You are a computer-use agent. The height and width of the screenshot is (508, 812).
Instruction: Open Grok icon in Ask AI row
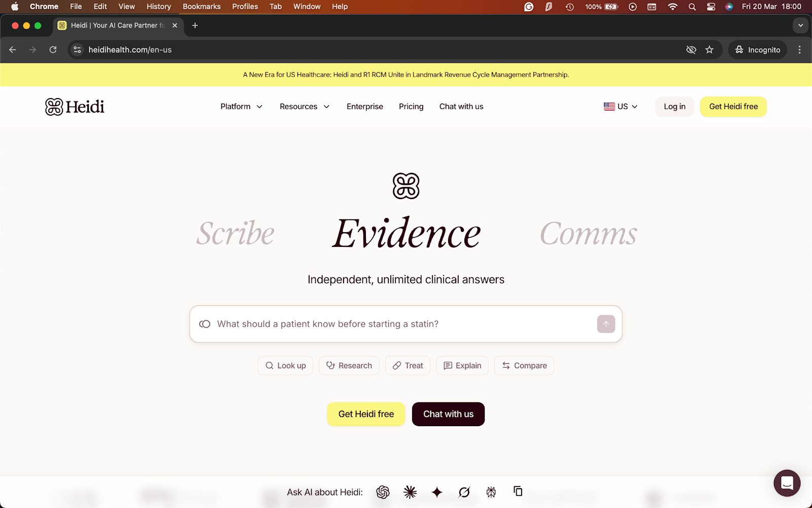tap(464, 492)
